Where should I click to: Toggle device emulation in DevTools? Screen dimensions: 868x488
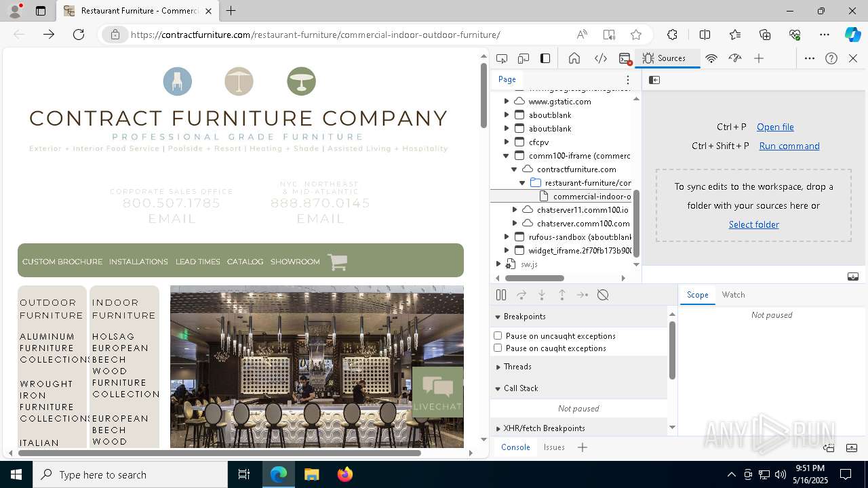pos(524,58)
